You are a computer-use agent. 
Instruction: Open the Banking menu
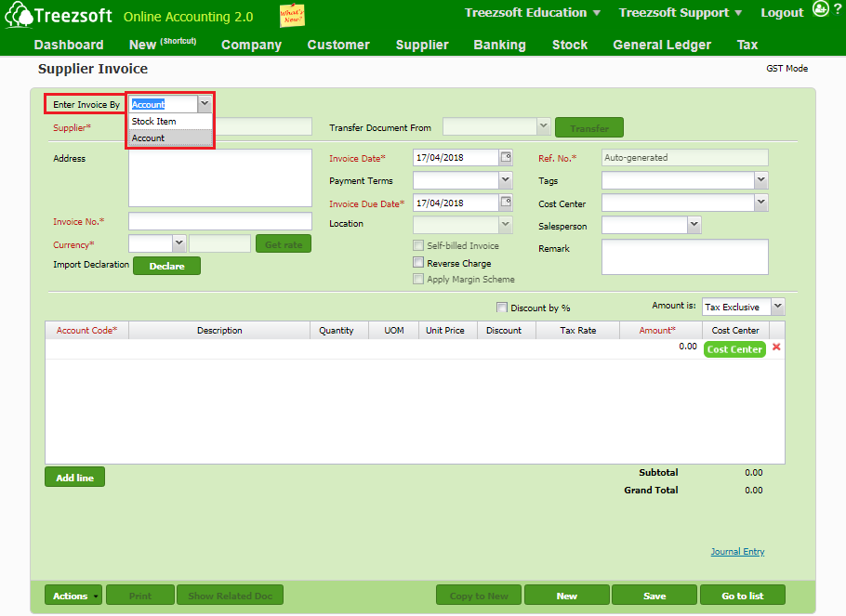[499, 45]
